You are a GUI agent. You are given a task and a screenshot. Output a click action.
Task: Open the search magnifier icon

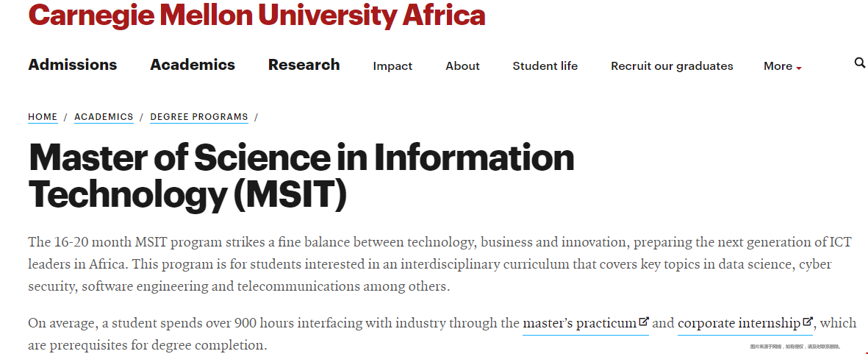(860, 63)
